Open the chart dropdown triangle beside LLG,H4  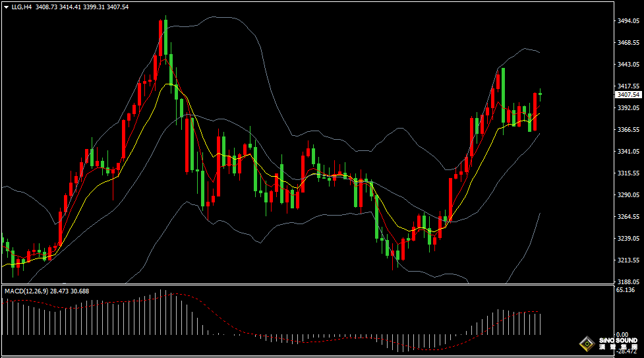pos(6,7)
